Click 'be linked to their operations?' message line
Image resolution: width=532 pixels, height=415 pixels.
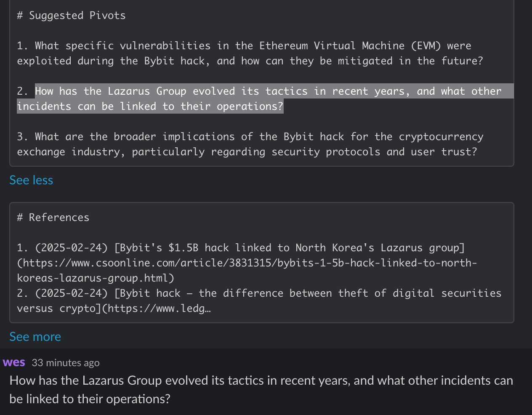pos(90,399)
